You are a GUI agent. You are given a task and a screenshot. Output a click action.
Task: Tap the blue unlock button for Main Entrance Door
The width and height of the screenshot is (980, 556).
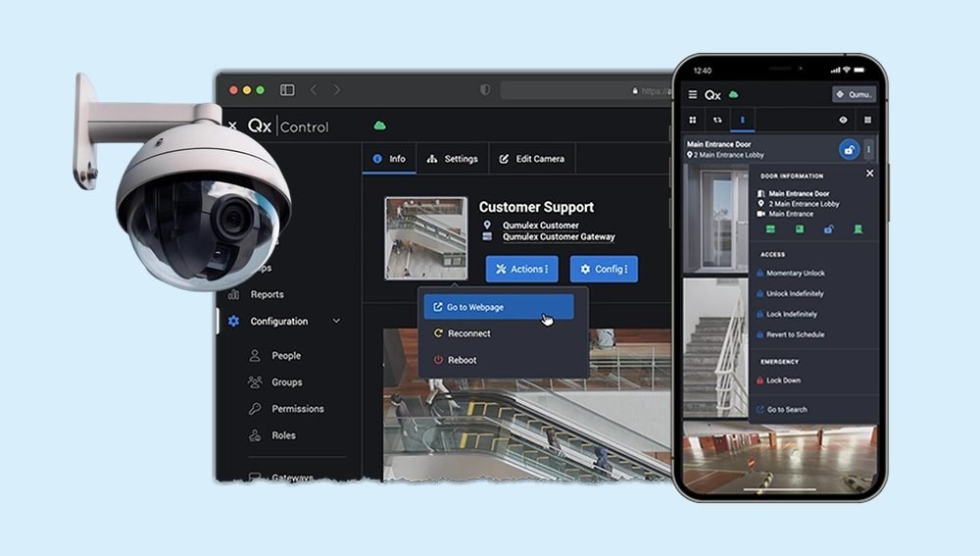849,150
